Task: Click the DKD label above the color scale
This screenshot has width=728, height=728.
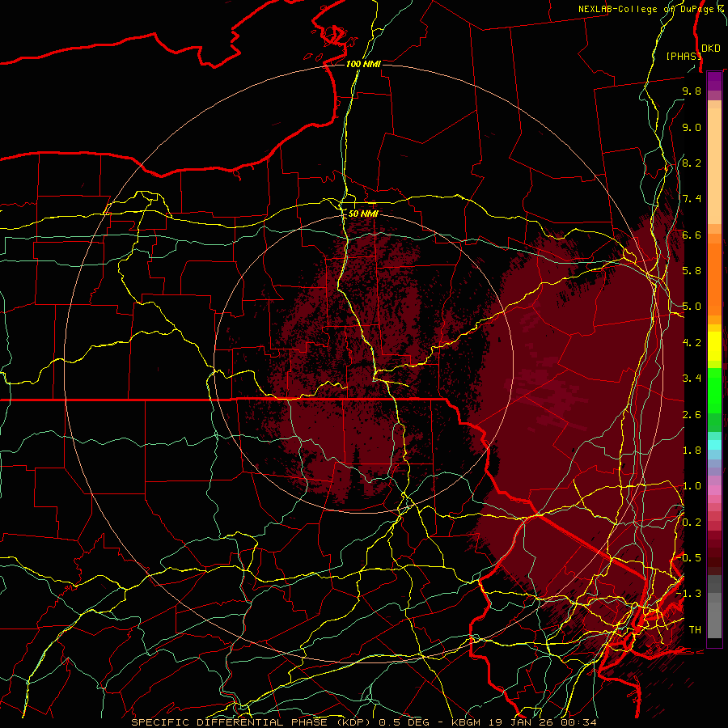Action: 711,48
